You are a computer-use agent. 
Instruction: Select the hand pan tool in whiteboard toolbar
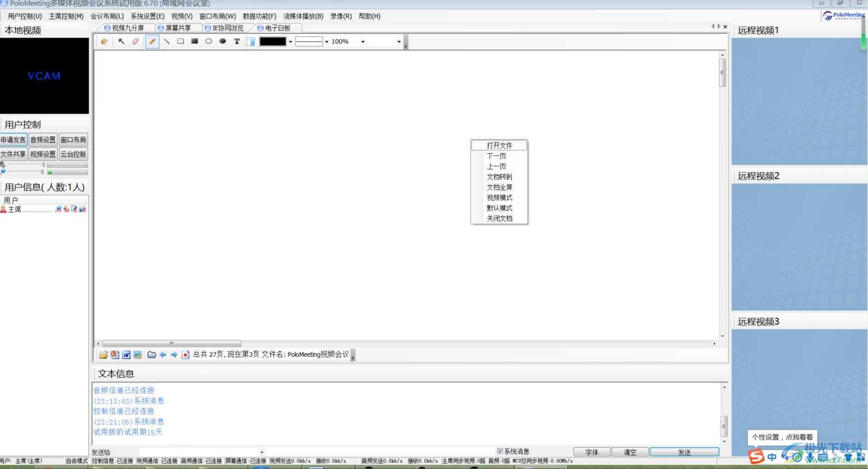tap(105, 41)
